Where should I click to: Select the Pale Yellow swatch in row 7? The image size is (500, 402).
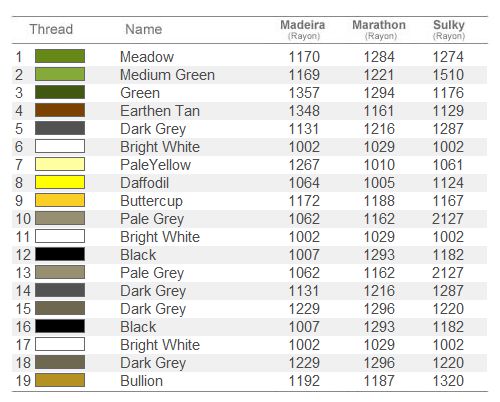click(x=60, y=164)
